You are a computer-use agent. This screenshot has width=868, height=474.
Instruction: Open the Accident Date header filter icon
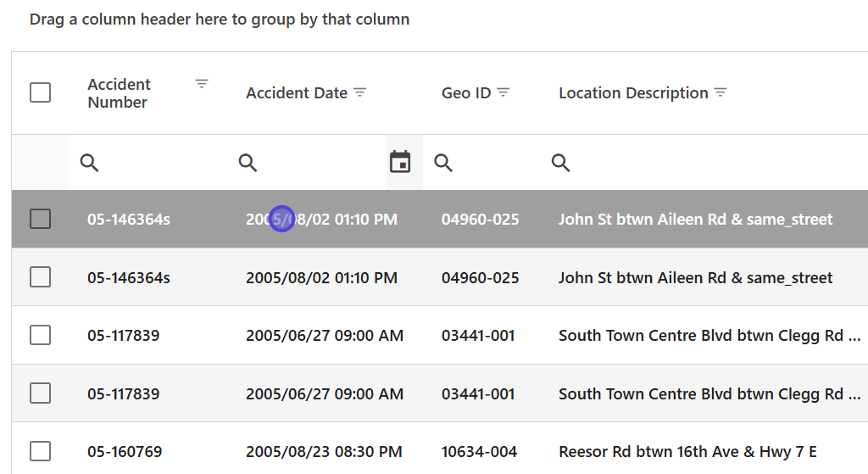pos(359,92)
